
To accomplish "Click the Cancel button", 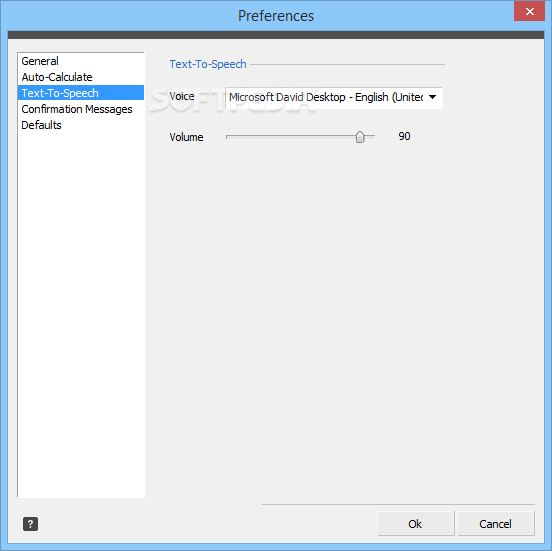I will (495, 524).
